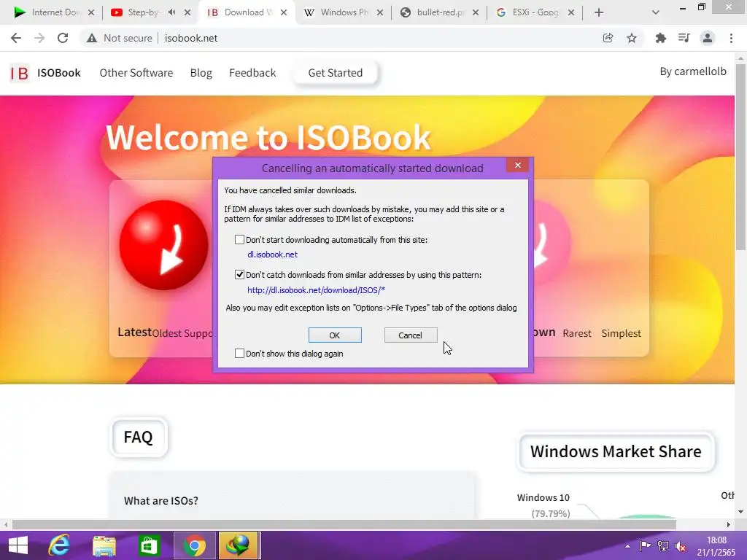Expand the What are ISOs? question

[x=161, y=501]
